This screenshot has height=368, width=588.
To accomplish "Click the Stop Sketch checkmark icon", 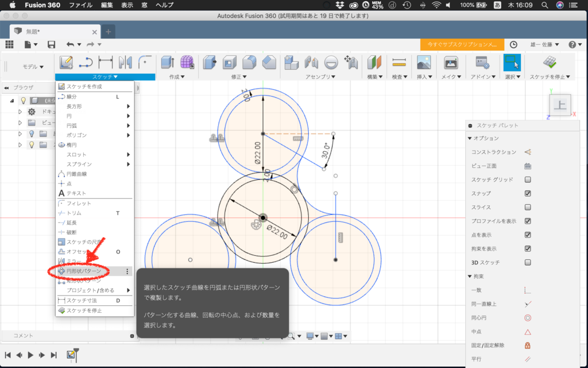I will click(x=550, y=62).
